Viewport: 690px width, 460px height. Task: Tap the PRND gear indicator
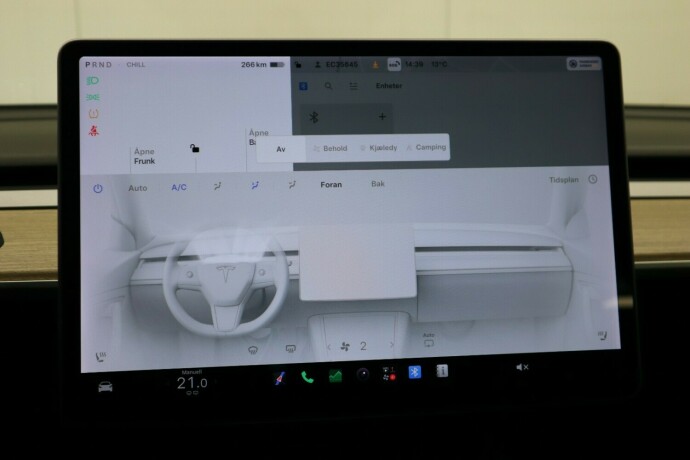[99, 65]
